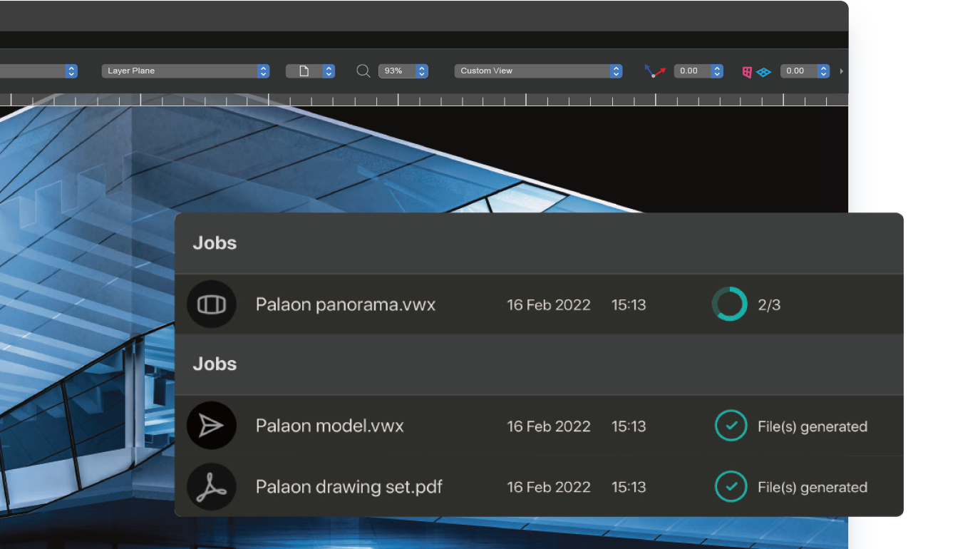Click the rotation angle 0.00 field
Viewport: 980px width, 549px height.
691,71
